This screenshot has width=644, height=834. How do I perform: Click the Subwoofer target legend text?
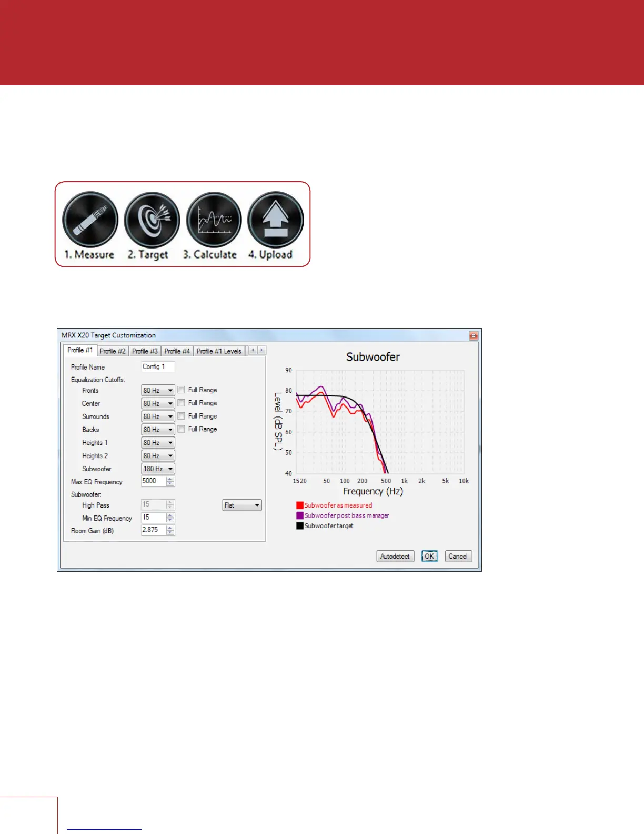point(329,525)
